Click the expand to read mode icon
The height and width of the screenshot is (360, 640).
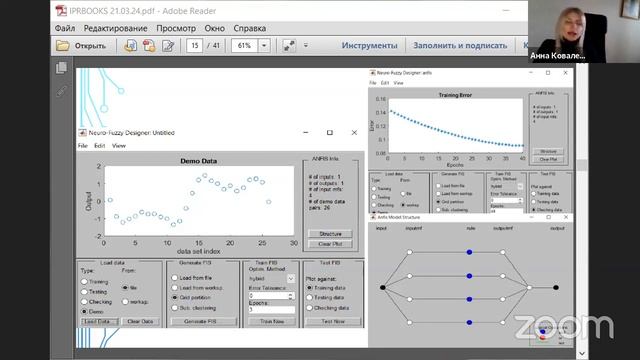[289, 45]
